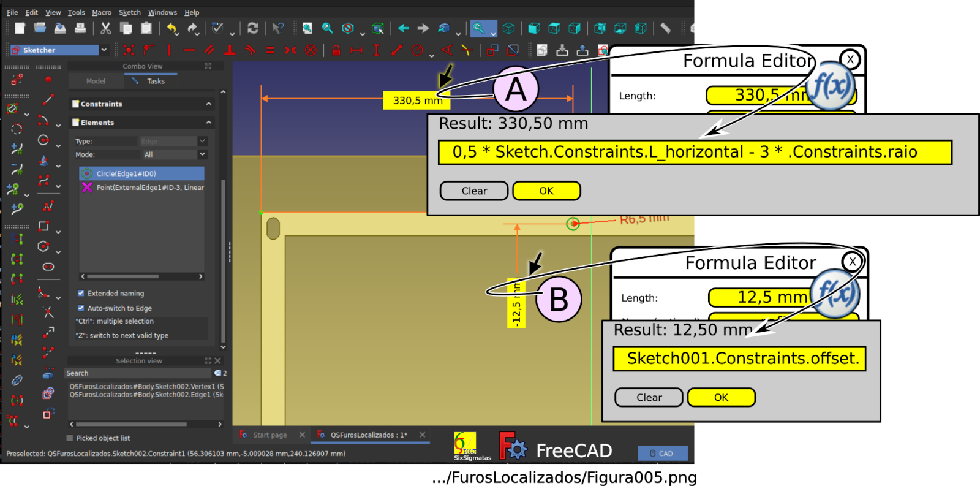The height and width of the screenshot is (486, 980).
Task: Apply the equal constraint icon
Action: (270, 50)
